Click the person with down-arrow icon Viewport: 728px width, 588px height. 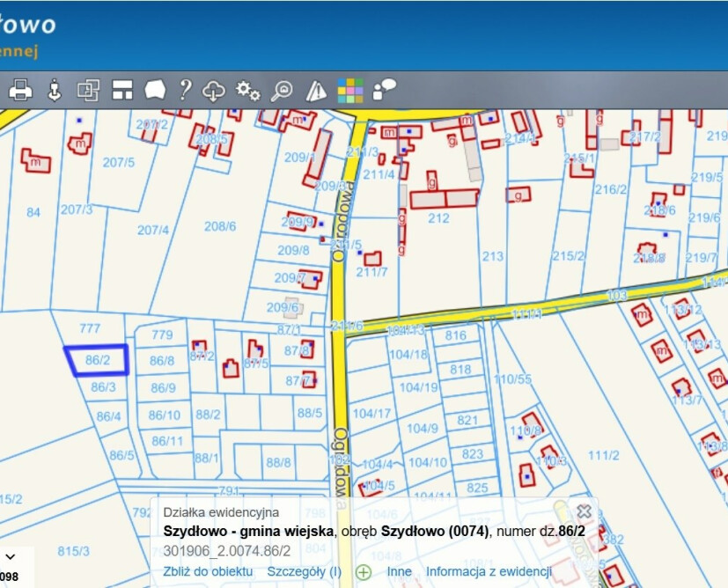(55, 90)
